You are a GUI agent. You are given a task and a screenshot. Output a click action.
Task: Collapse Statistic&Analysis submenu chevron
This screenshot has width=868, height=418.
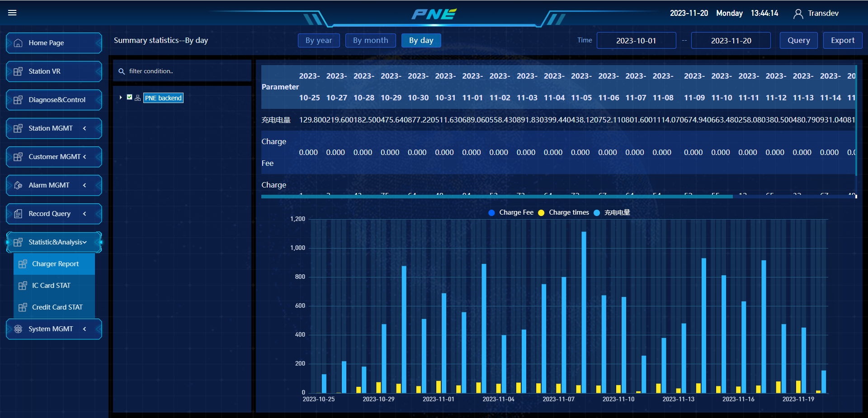85,242
